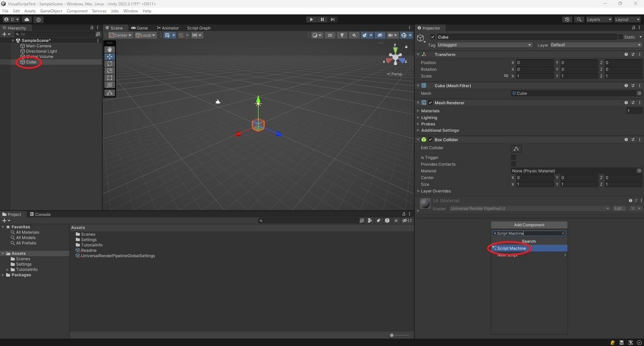Toggle scene visibility for hidden objects
Image resolution: width=644 pixels, height=346 pixels.
coord(380,35)
